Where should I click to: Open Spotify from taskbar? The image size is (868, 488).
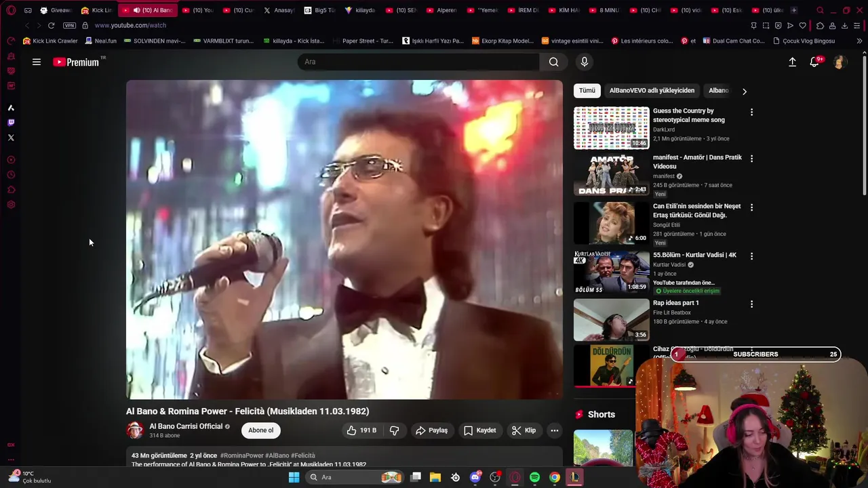click(534, 477)
